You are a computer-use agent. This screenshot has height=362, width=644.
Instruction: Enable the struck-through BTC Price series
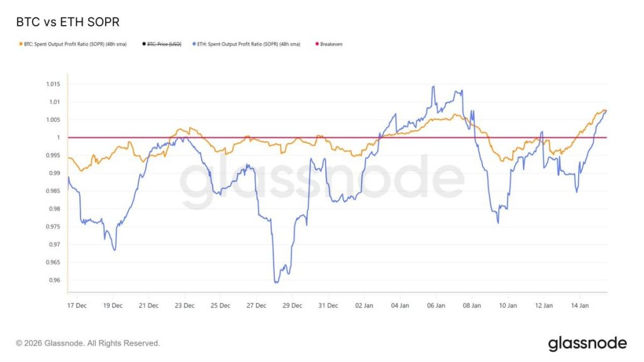click(x=164, y=45)
